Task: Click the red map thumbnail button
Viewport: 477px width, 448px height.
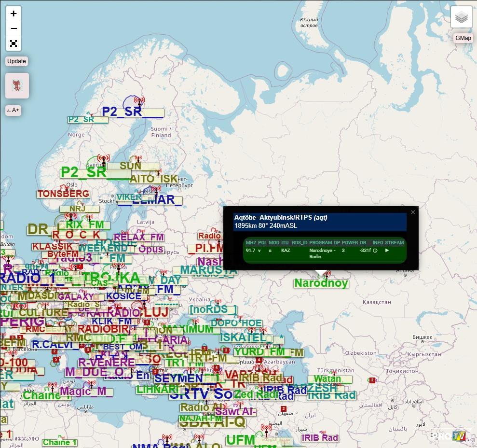Action: (x=17, y=85)
